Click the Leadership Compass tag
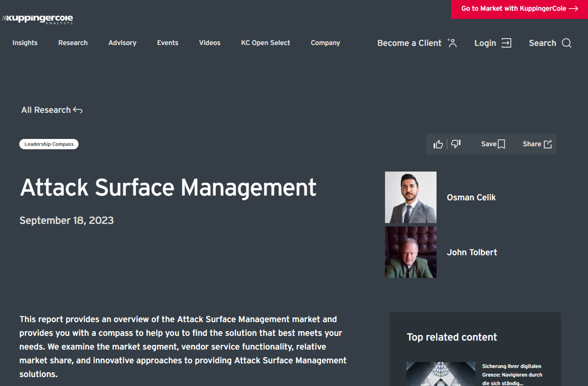 tap(49, 144)
